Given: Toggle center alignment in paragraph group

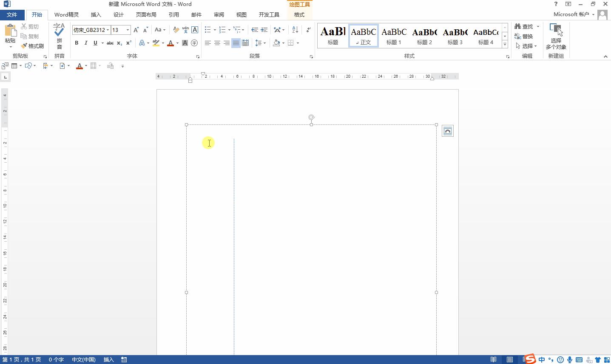Looking at the screenshot, I should 217,42.
